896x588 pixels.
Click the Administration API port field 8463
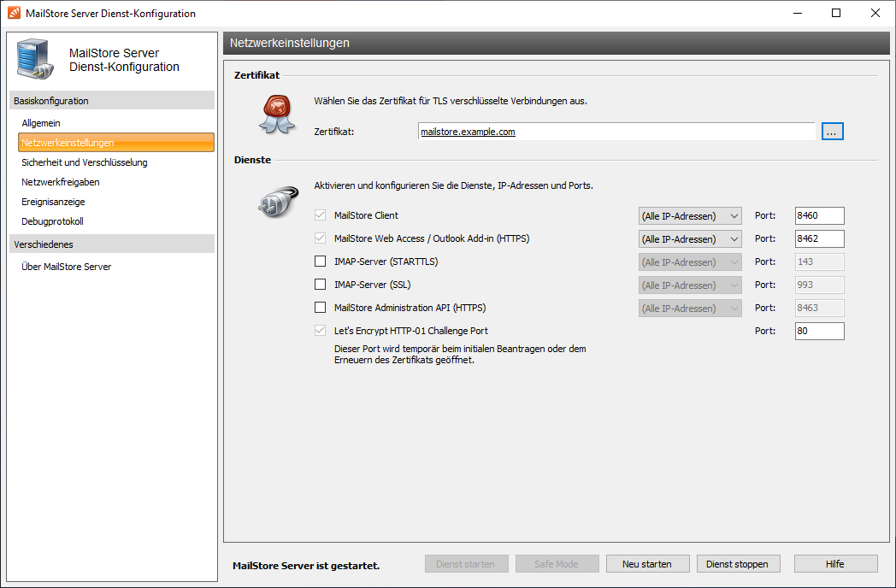pyautogui.click(x=819, y=308)
